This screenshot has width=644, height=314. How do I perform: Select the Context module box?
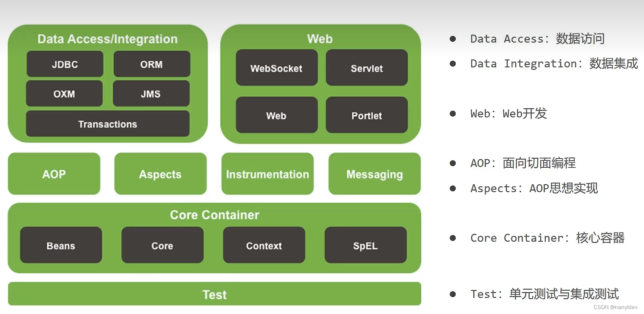(264, 245)
